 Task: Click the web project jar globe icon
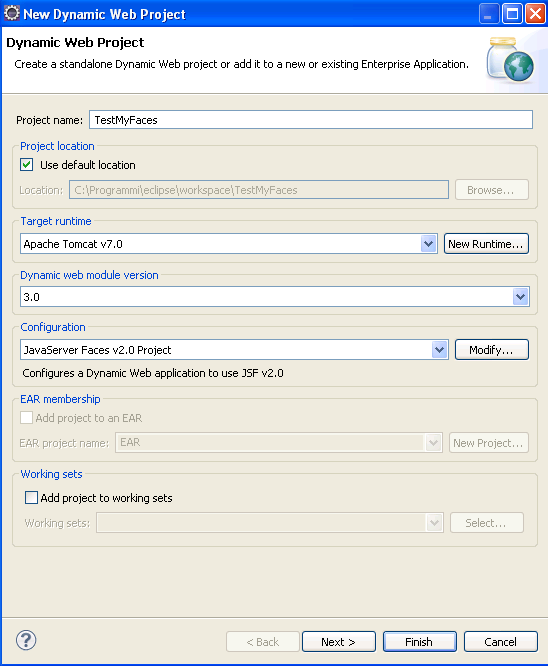[511, 60]
